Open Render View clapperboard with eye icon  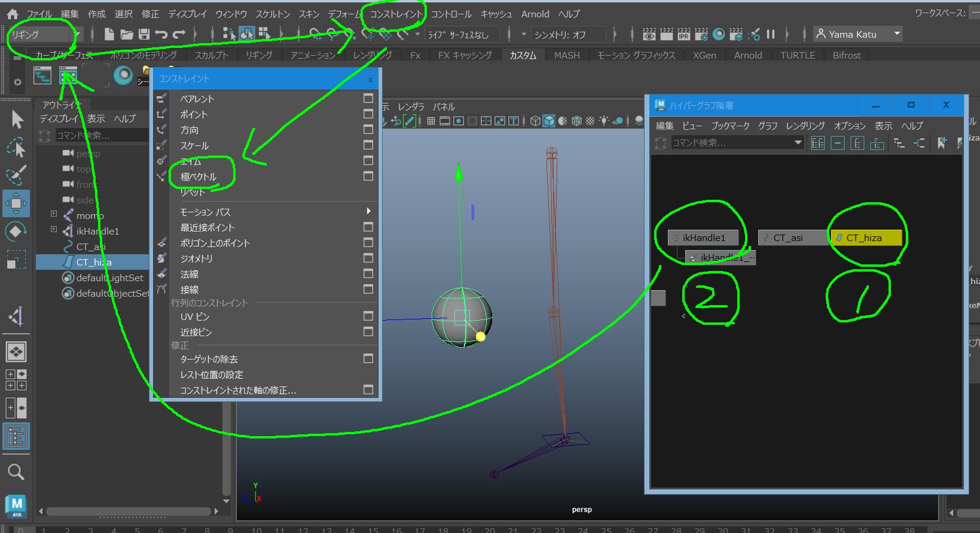(x=649, y=35)
